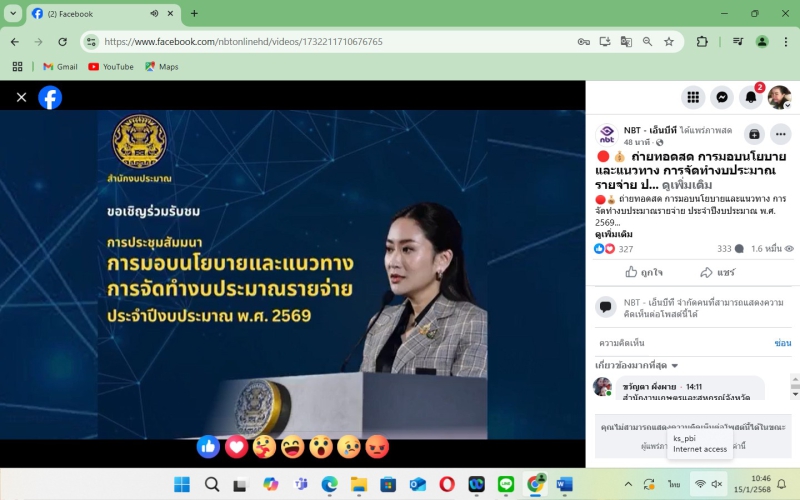This screenshot has width=800, height=500.
Task: Expand the profile account menu avatar
Action: 780,97
